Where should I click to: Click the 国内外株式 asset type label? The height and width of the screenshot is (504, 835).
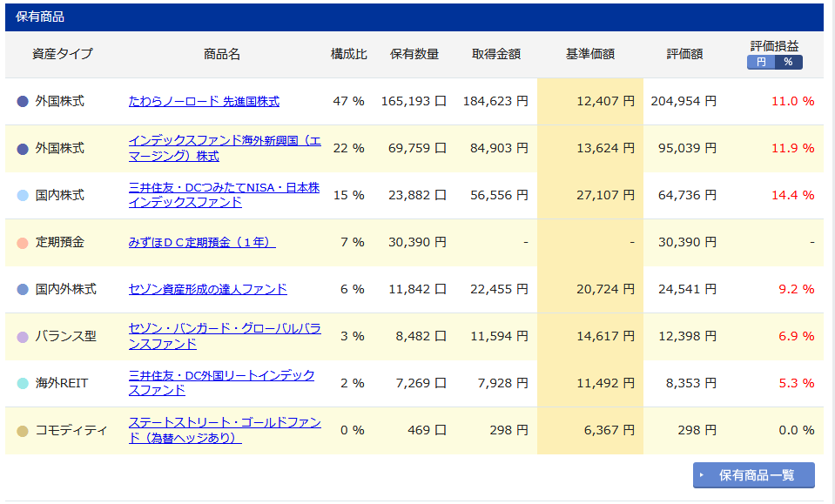pos(66,289)
